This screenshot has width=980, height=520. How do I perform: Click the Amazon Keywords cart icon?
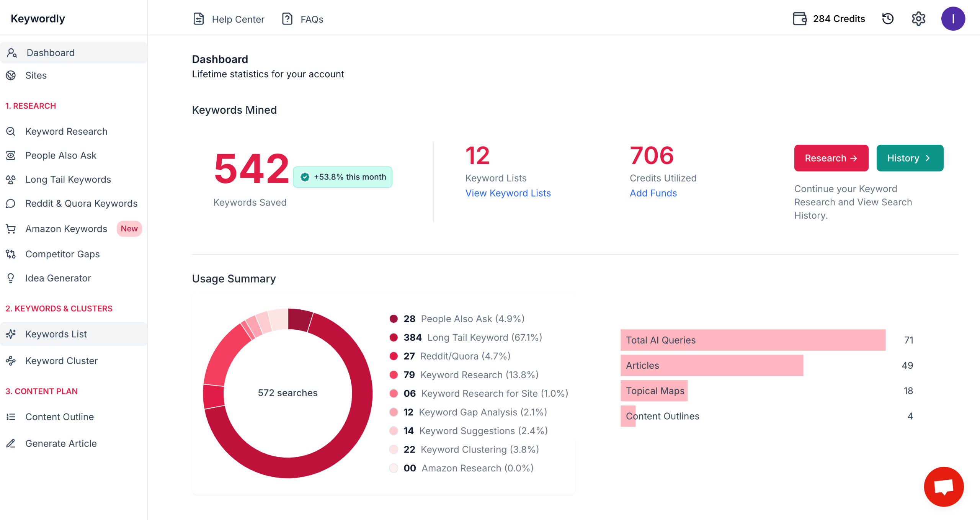(x=11, y=229)
